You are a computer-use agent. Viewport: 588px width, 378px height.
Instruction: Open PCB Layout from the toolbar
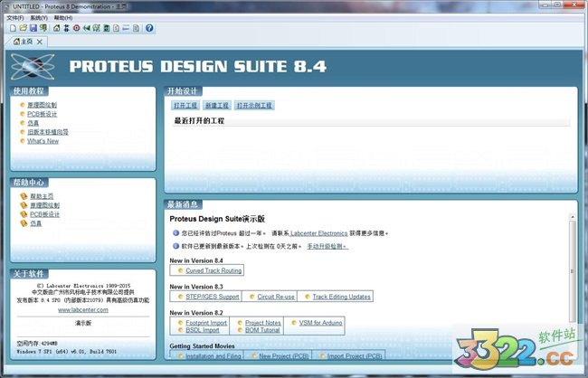[x=77, y=28]
